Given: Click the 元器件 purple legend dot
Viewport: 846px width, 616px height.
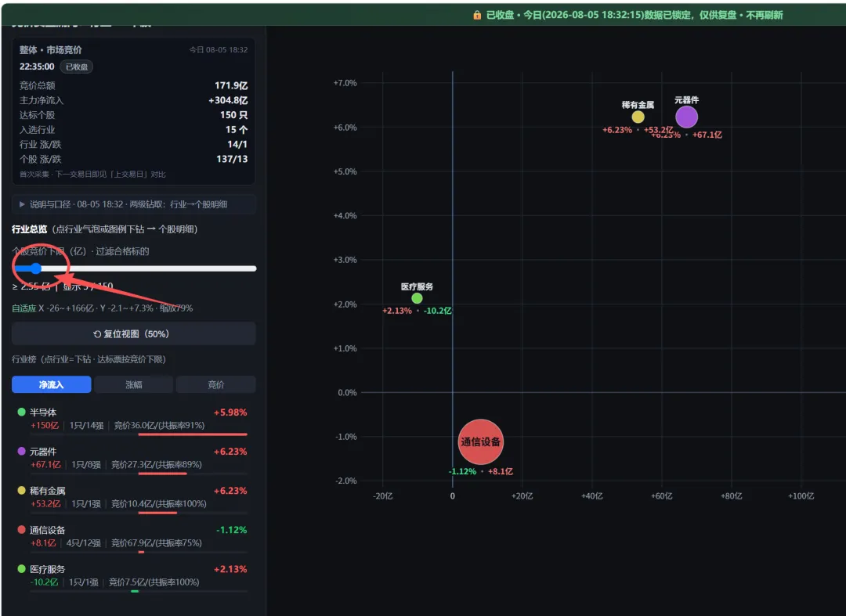Looking at the screenshot, I should [22, 451].
